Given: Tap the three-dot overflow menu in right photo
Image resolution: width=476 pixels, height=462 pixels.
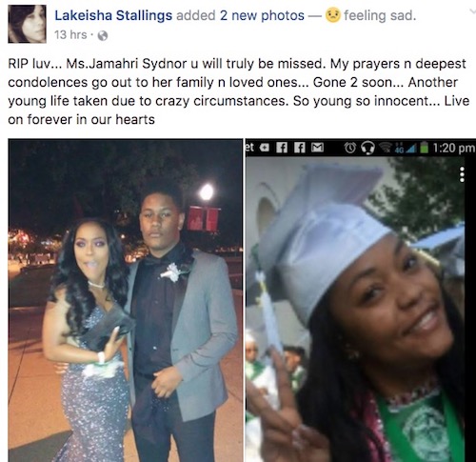Looking at the screenshot, I should pyautogui.click(x=462, y=174).
